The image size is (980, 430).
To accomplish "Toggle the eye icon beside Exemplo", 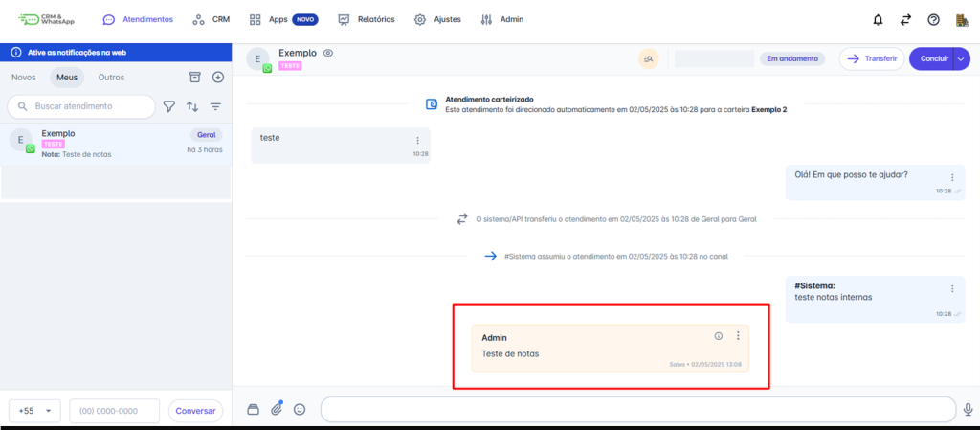I will click(x=328, y=53).
